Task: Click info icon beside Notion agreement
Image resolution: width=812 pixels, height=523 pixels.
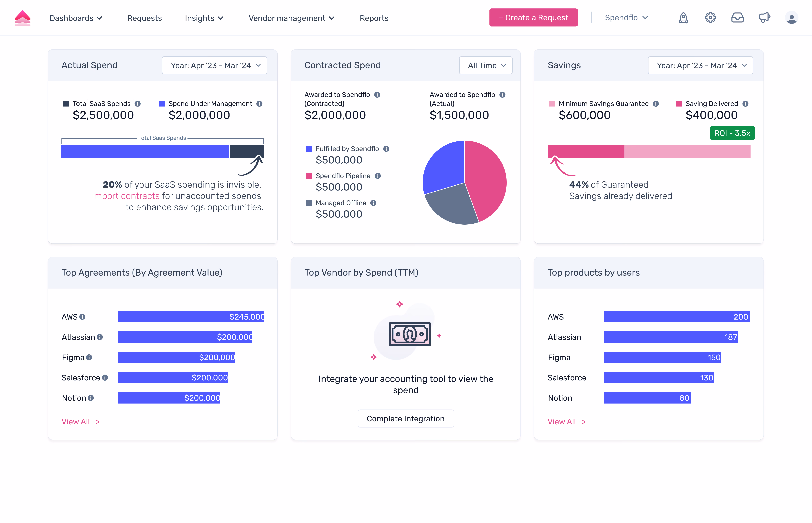Action: 91,398
